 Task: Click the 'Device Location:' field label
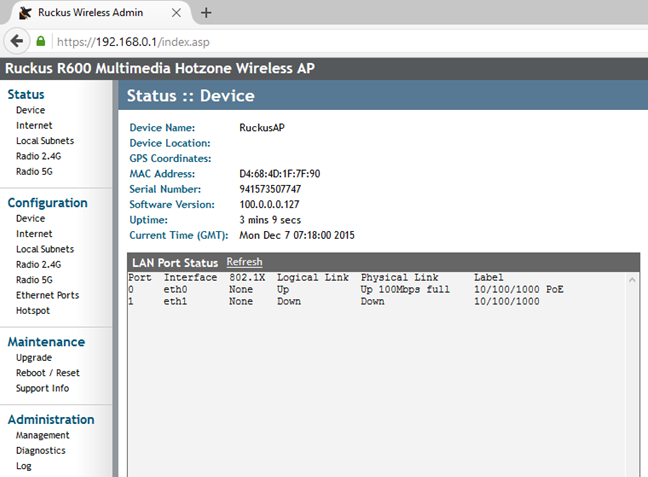(170, 143)
